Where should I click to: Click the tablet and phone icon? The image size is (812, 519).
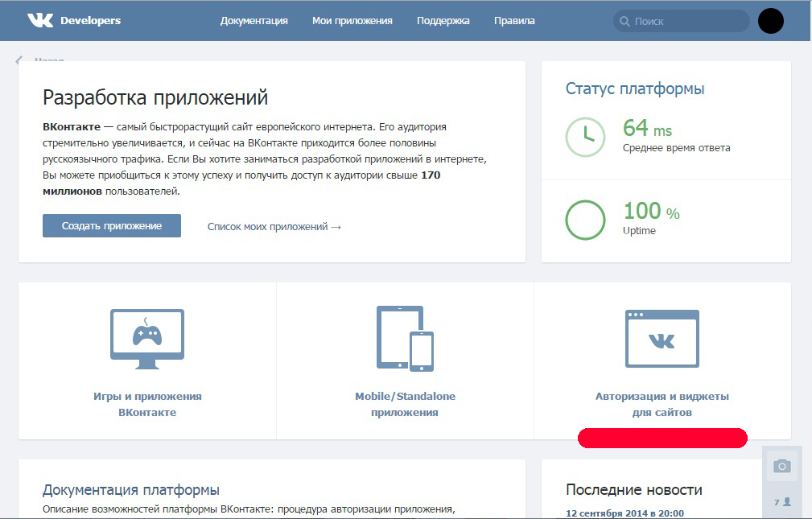[405, 338]
